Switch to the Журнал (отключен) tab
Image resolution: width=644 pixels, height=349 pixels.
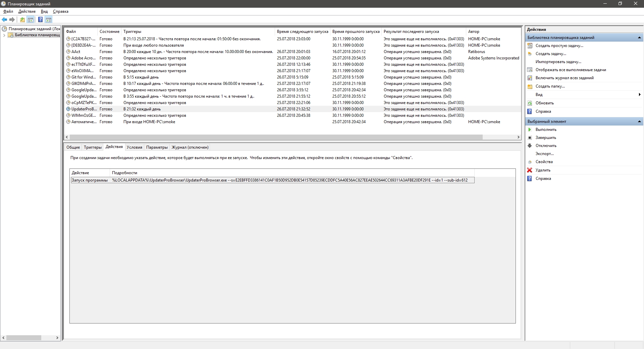[190, 147]
